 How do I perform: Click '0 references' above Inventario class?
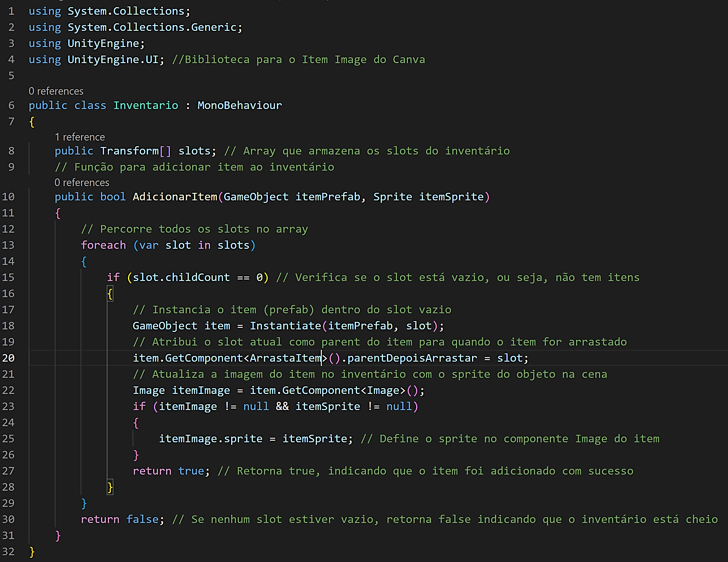tap(56, 91)
